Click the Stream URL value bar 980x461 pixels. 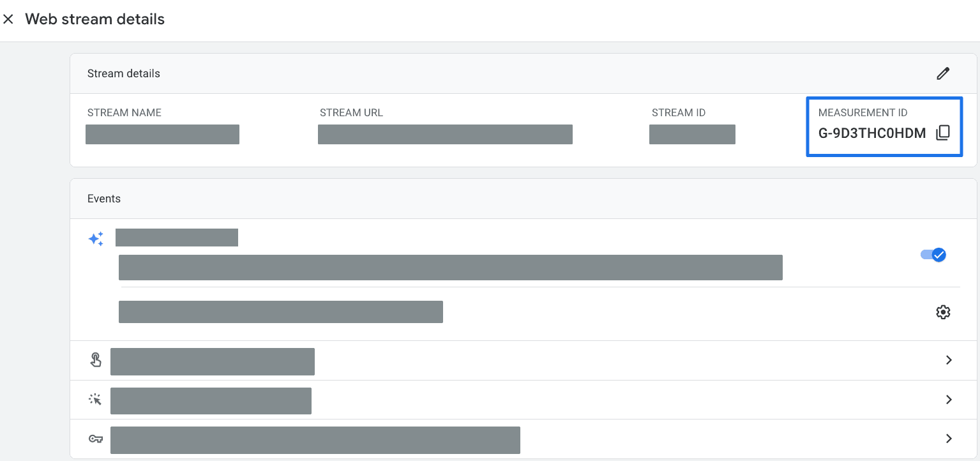click(445, 134)
